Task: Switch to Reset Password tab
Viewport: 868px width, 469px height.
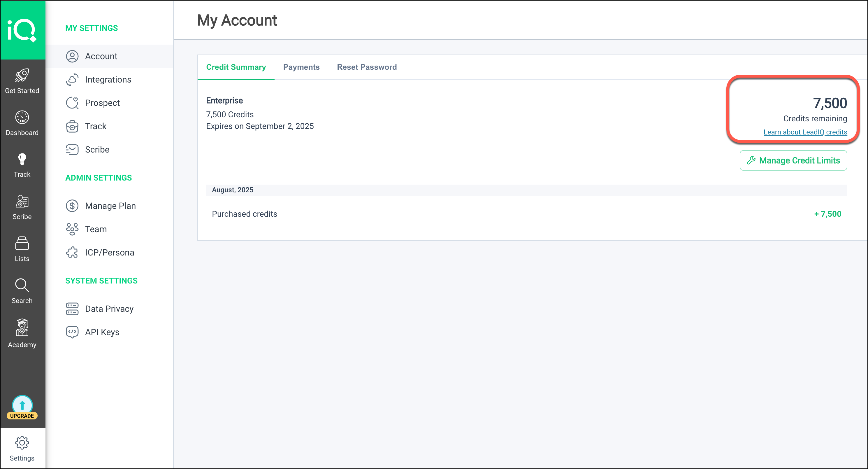Action: [367, 67]
